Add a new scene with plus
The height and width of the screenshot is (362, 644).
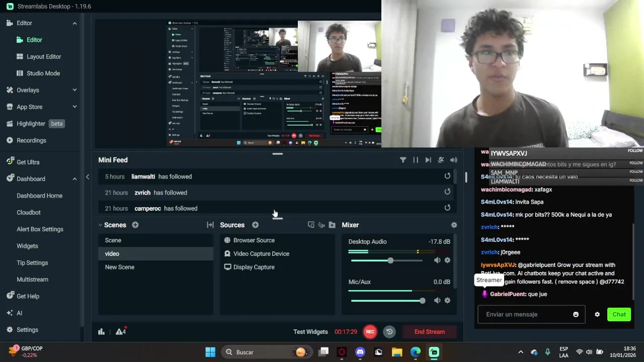coord(135,225)
